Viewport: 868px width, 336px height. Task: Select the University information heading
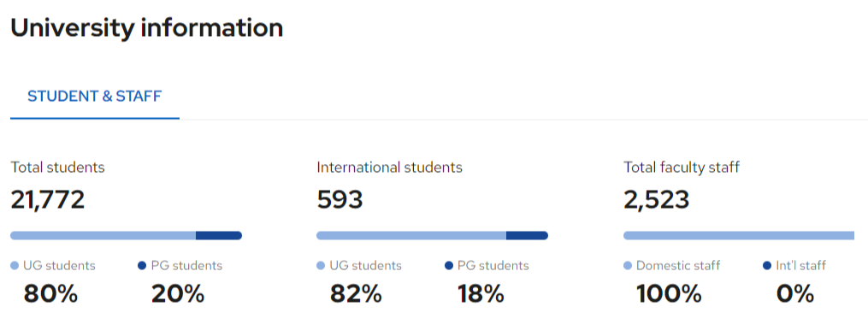pos(147,27)
